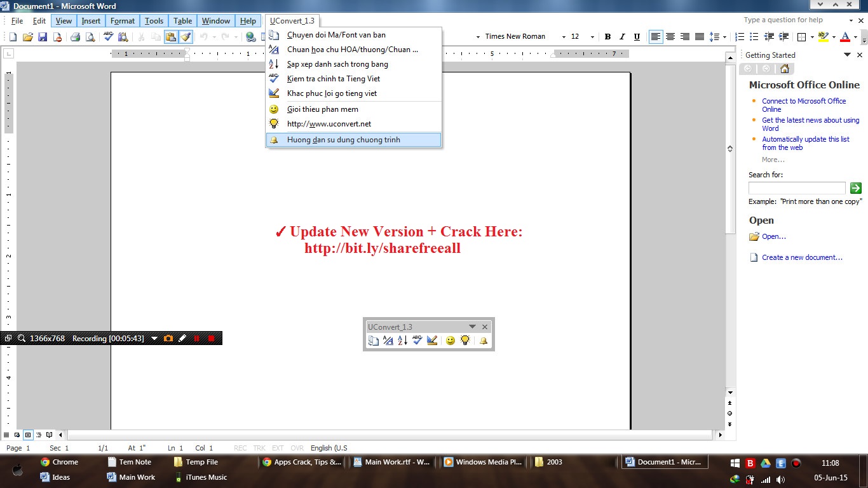Open the font size 12 dropdown

[x=592, y=37]
